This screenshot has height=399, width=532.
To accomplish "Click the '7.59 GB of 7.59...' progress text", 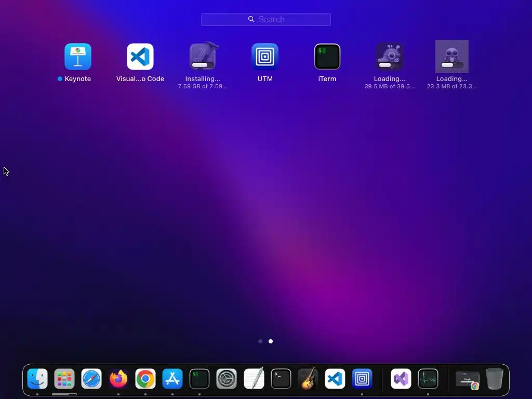I will pos(203,87).
